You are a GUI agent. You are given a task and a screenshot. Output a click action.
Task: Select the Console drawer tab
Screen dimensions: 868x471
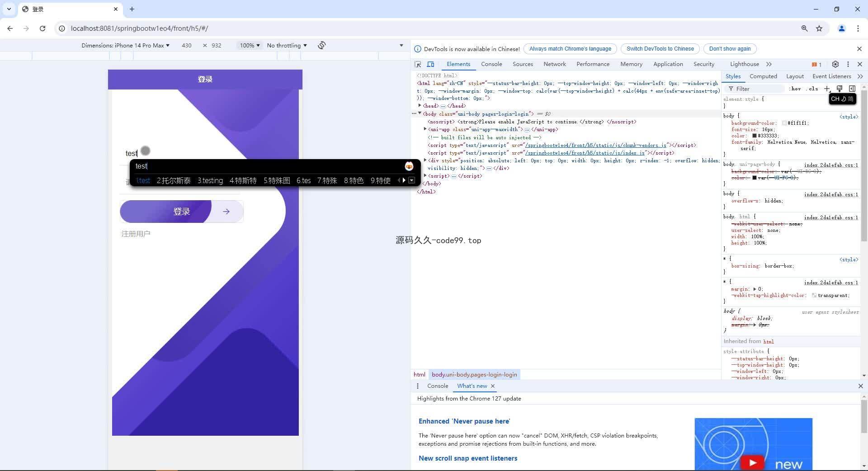438,386
